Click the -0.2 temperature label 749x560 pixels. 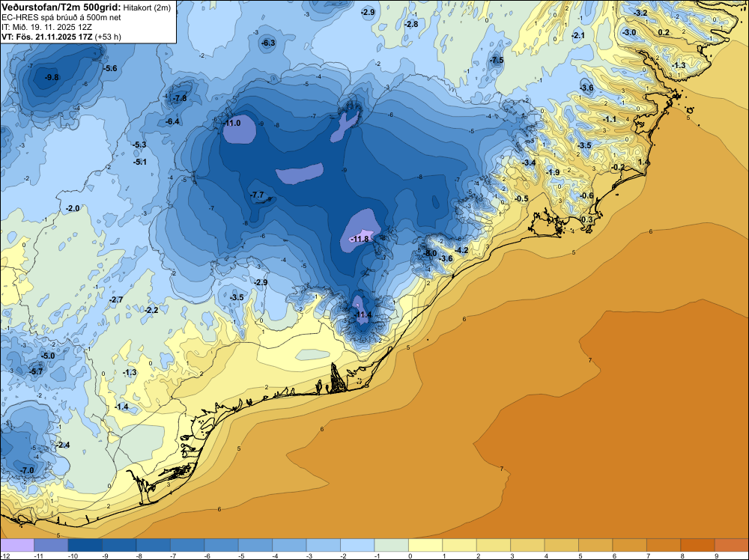coord(618,167)
